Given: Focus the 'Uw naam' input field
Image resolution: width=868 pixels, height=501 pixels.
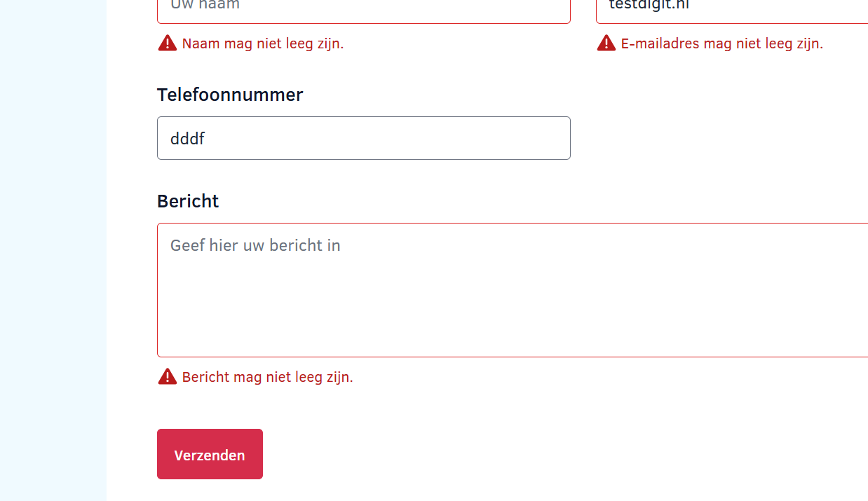Looking at the screenshot, I should (x=363, y=8).
